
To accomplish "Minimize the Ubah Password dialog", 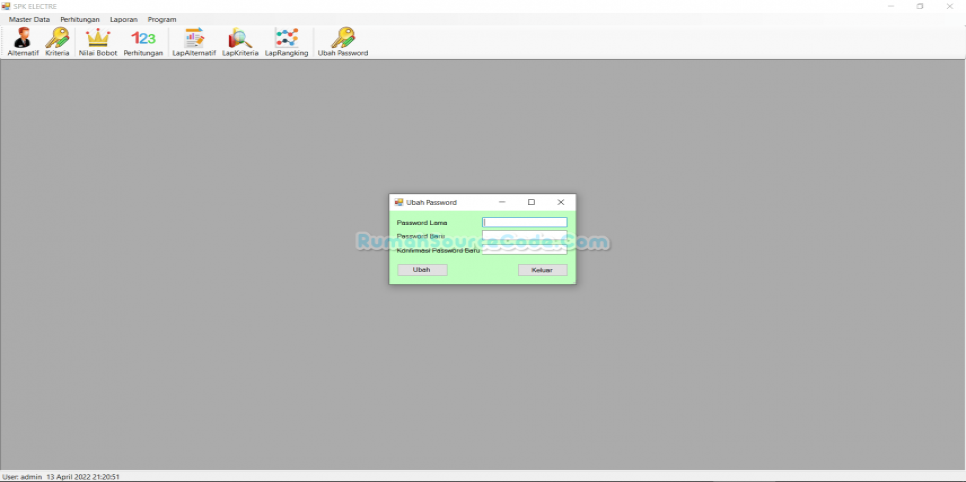I will pyautogui.click(x=502, y=202).
